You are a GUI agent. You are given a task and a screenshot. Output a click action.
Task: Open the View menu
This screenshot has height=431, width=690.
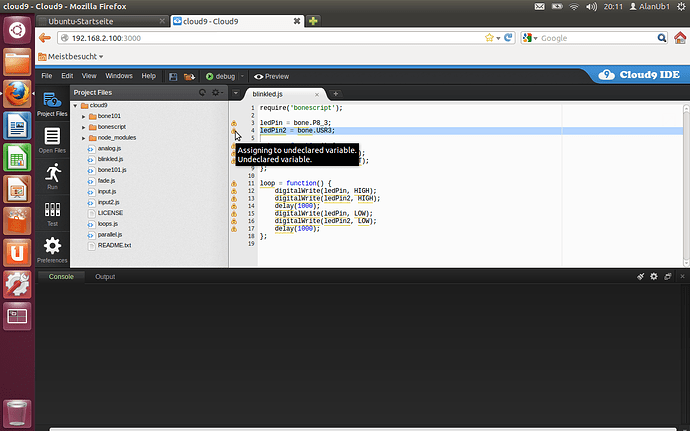pos(89,76)
